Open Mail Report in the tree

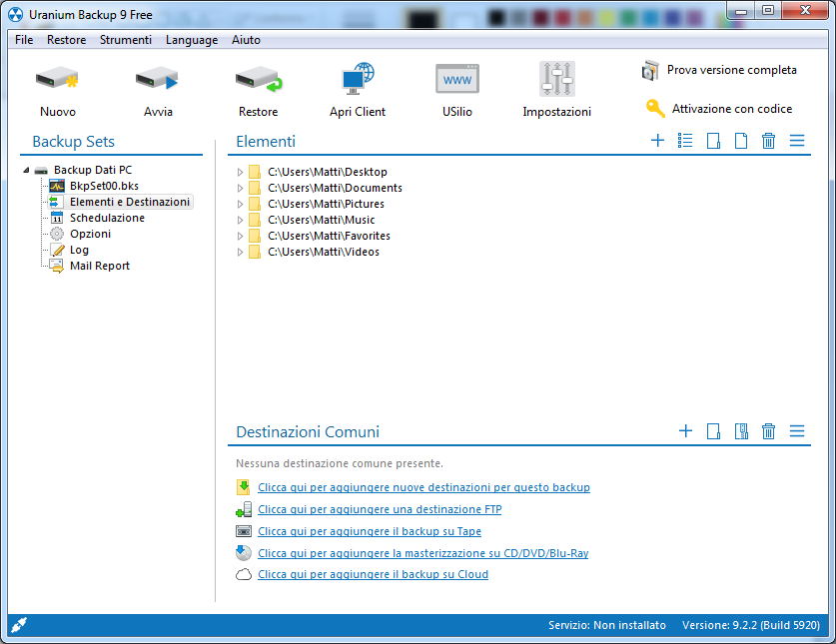point(100,266)
